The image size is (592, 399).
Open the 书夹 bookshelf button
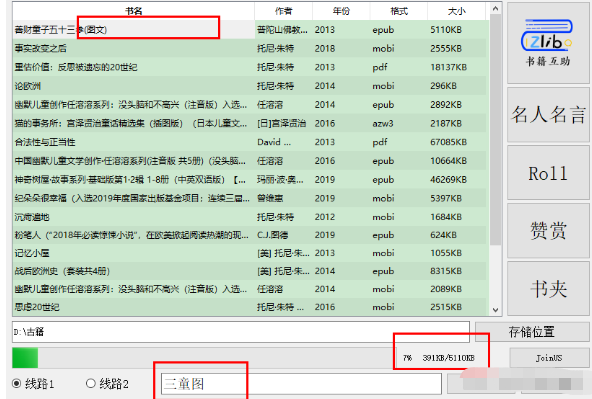548,289
